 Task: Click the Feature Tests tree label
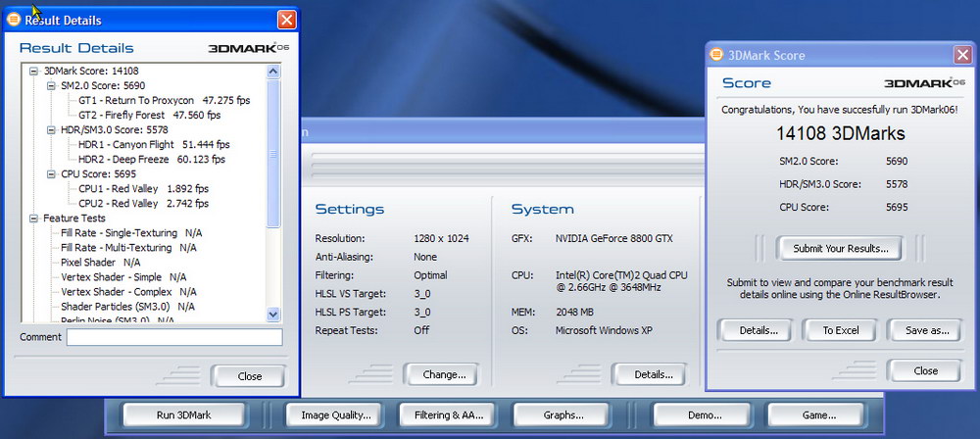[x=74, y=219]
